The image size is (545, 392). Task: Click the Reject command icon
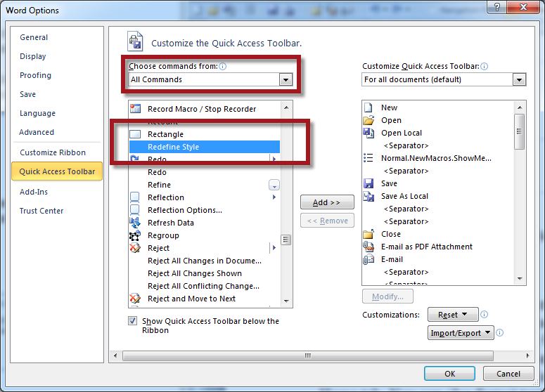[x=135, y=248]
